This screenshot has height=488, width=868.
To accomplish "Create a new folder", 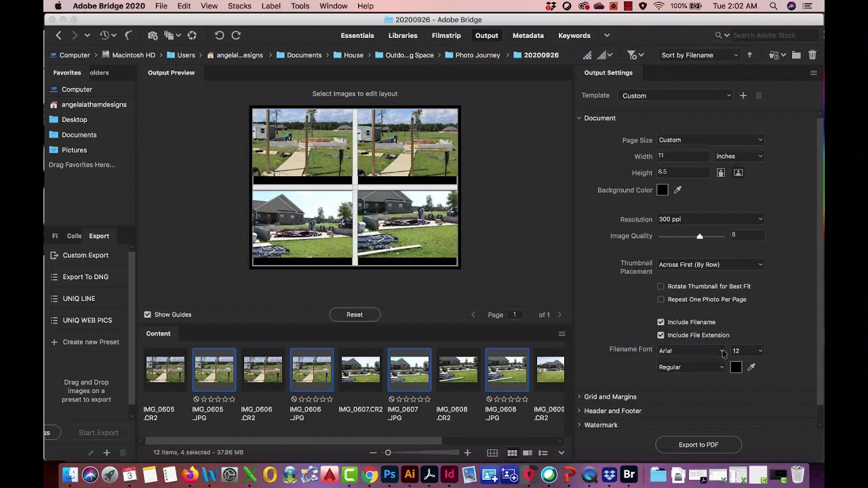I will (x=796, y=55).
